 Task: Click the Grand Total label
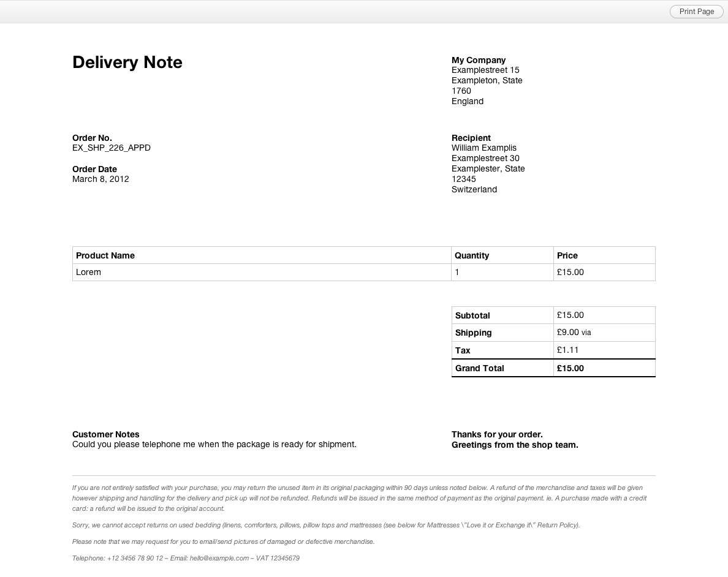click(x=480, y=368)
